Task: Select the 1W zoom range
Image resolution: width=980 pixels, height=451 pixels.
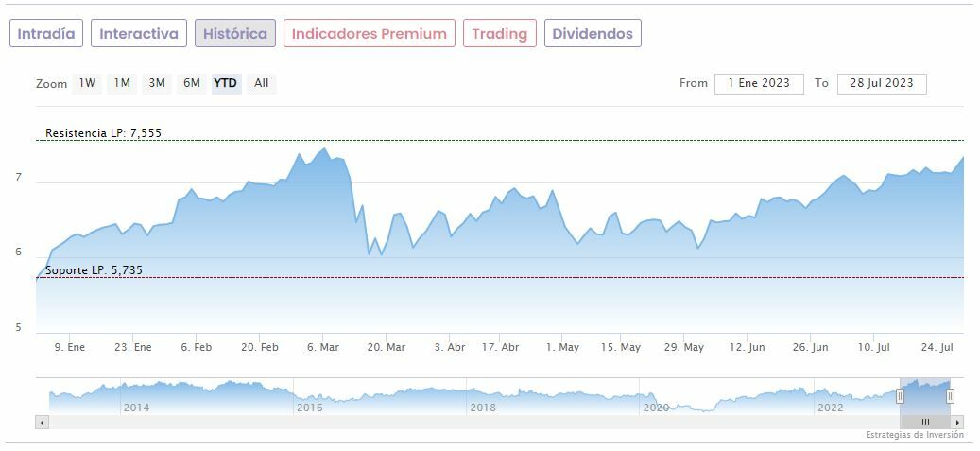Action: coord(87,83)
